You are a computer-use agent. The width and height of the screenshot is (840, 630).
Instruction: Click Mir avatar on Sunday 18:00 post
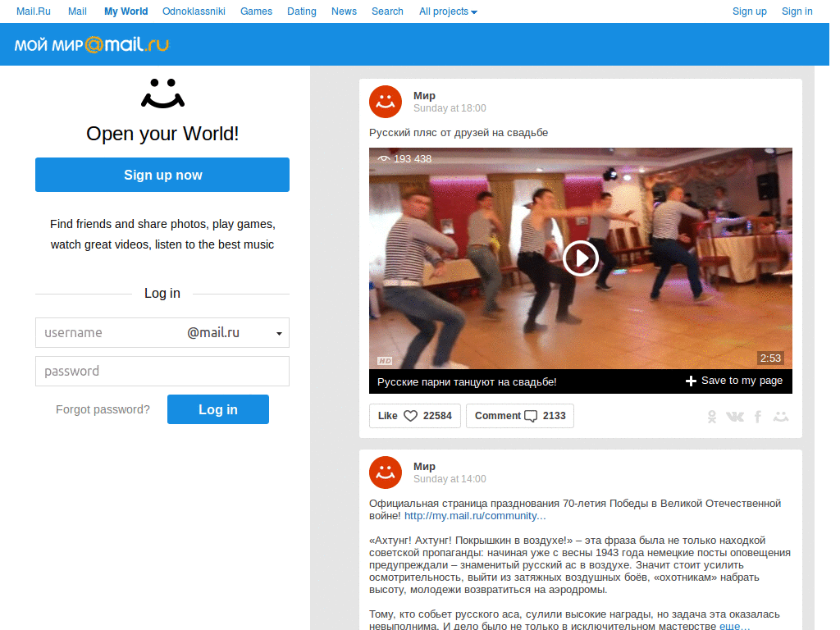pos(386,101)
